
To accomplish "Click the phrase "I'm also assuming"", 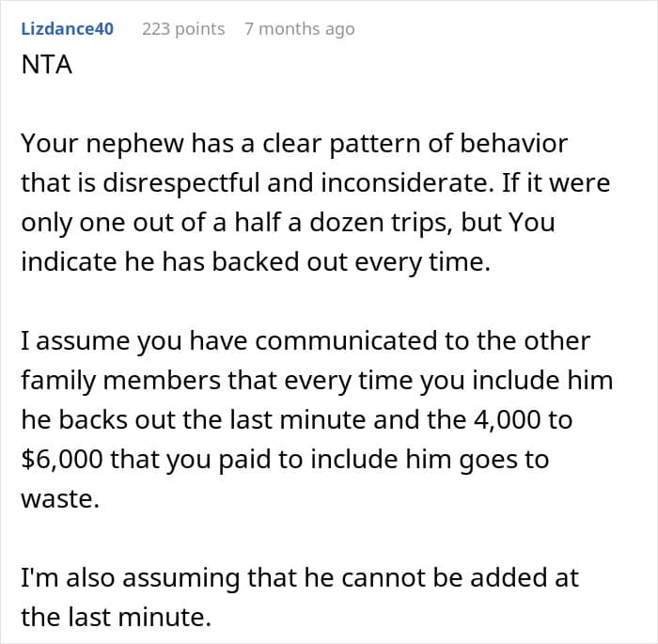I will coord(104,576).
